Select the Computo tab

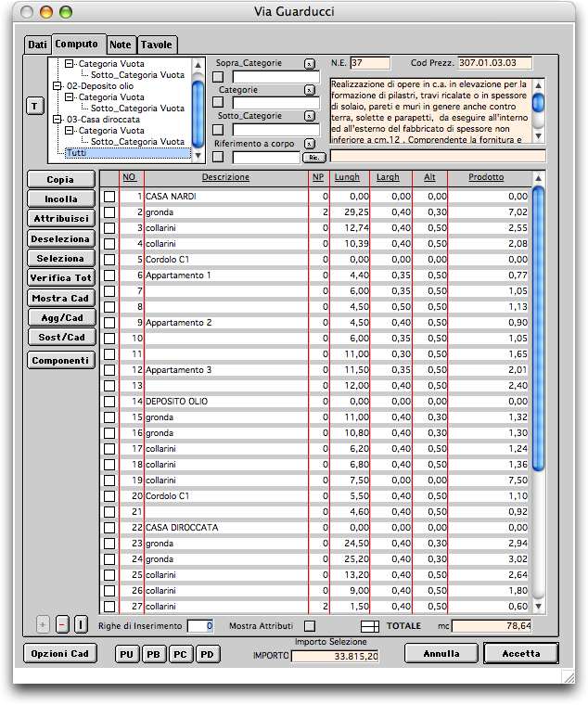[79, 45]
